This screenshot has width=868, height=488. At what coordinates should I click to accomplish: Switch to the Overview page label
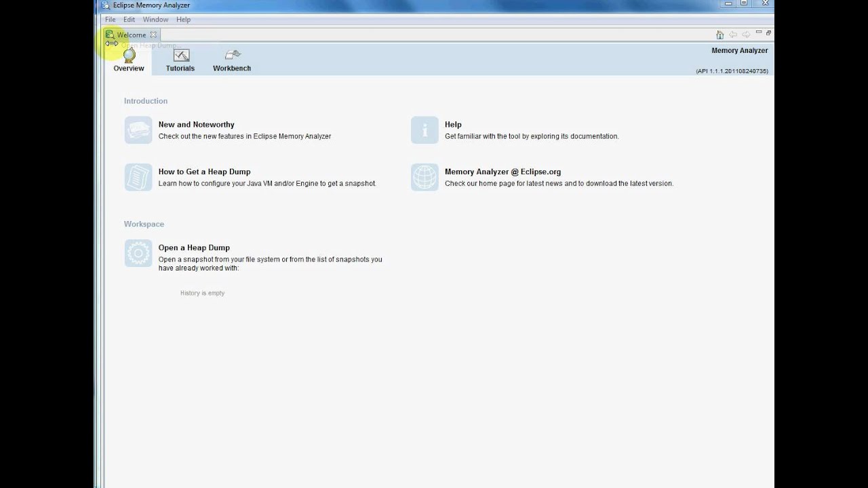(129, 68)
